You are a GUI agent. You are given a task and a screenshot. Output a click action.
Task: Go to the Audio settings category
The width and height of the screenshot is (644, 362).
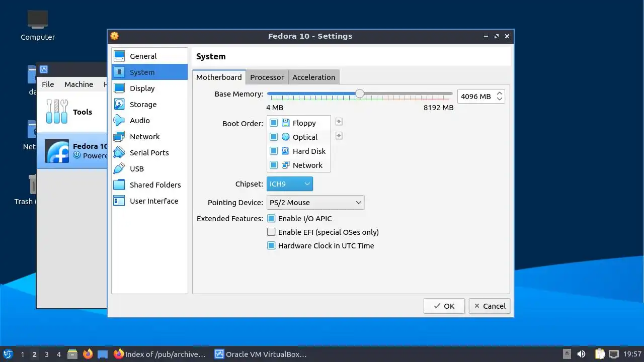click(149, 121)
